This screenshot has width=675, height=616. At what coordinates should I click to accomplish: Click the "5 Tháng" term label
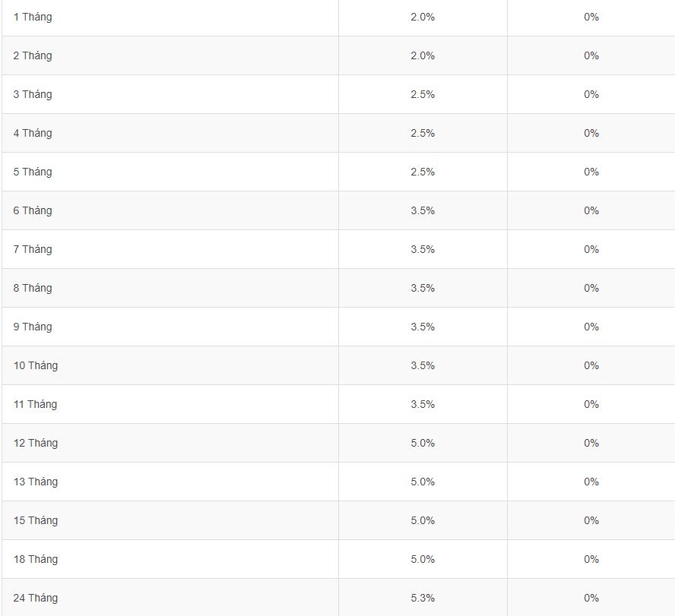(x=33, y=172)
